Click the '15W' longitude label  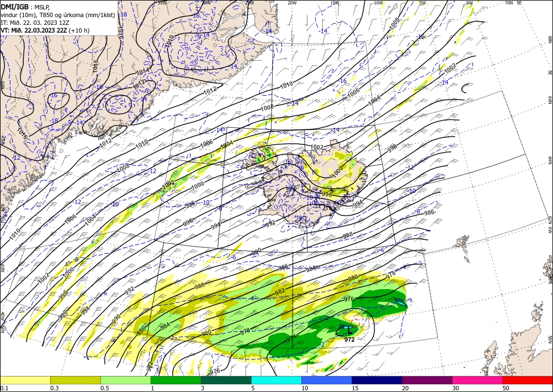(336, 3)
